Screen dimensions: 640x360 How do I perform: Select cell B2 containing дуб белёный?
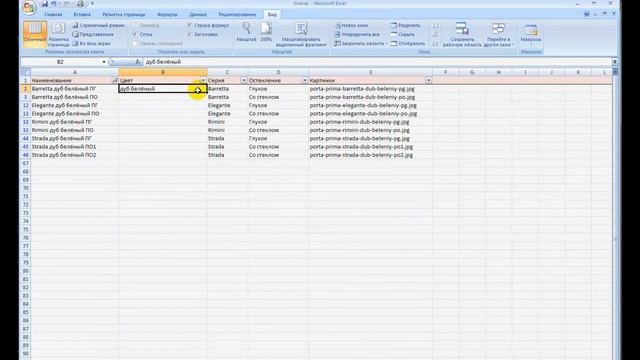click(163, 89)
